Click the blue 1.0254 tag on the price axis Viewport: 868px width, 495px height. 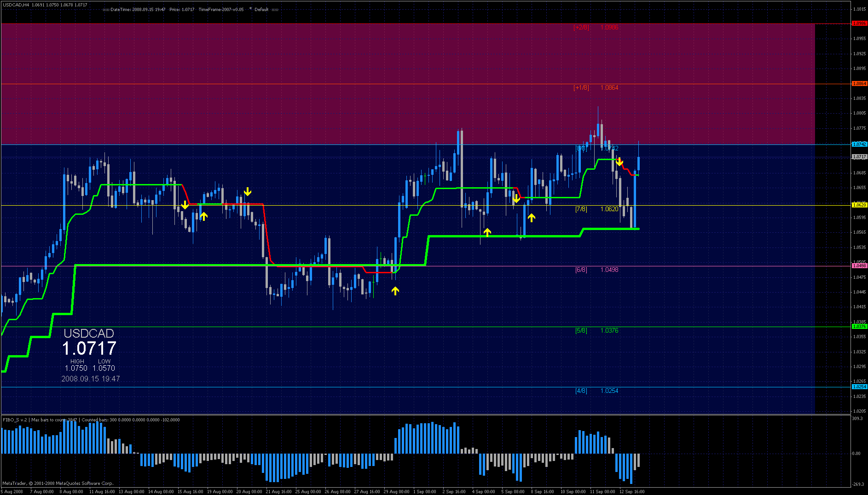click(x=859, y=387)
